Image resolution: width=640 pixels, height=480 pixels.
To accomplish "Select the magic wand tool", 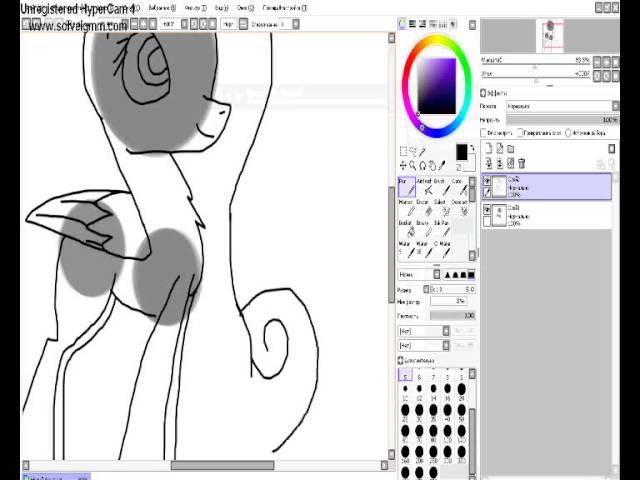I will coord(422,151).
